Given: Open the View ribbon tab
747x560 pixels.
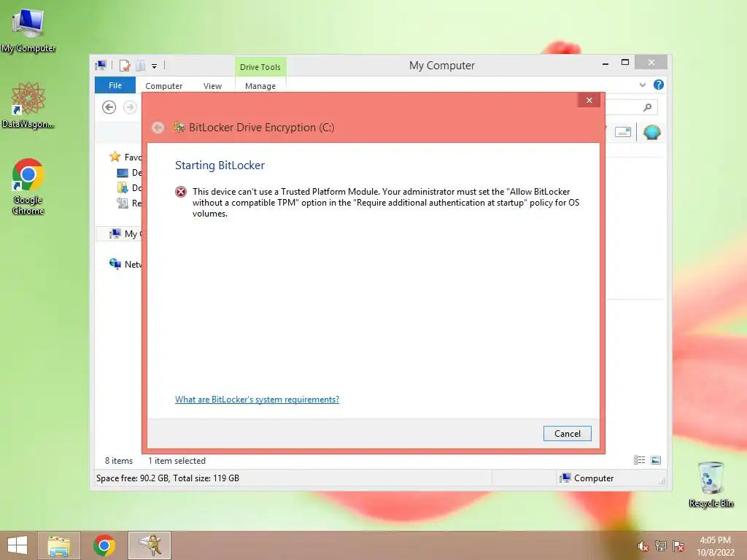Looking at the screenshot, I should (212, 86).
